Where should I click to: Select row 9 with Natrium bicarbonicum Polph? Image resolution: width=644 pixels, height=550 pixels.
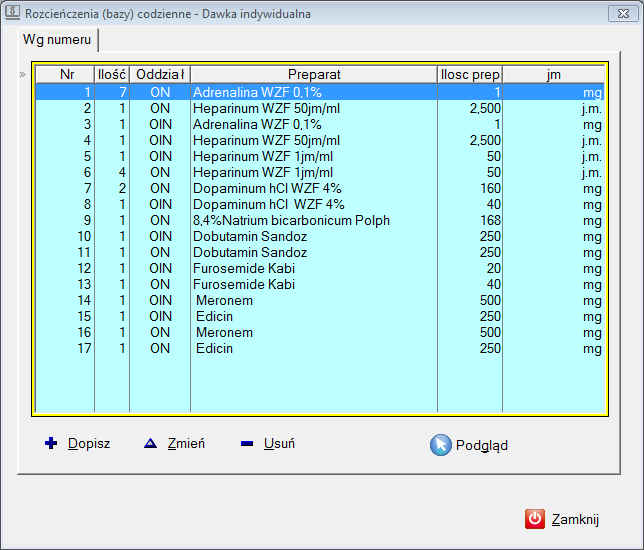tap(291, 220)
